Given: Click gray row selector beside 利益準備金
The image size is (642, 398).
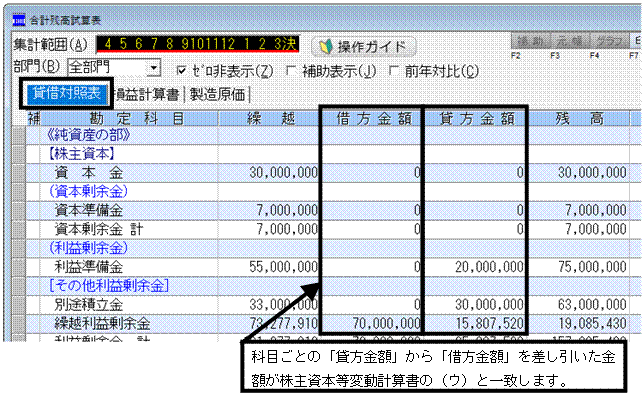Looking at the screenshot, I should 19,267.
